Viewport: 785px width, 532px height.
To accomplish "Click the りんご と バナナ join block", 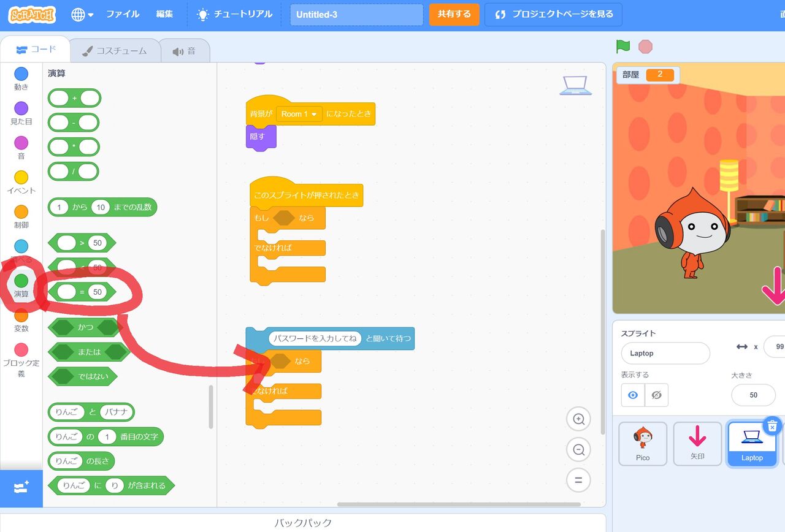I will pos(91,412).
